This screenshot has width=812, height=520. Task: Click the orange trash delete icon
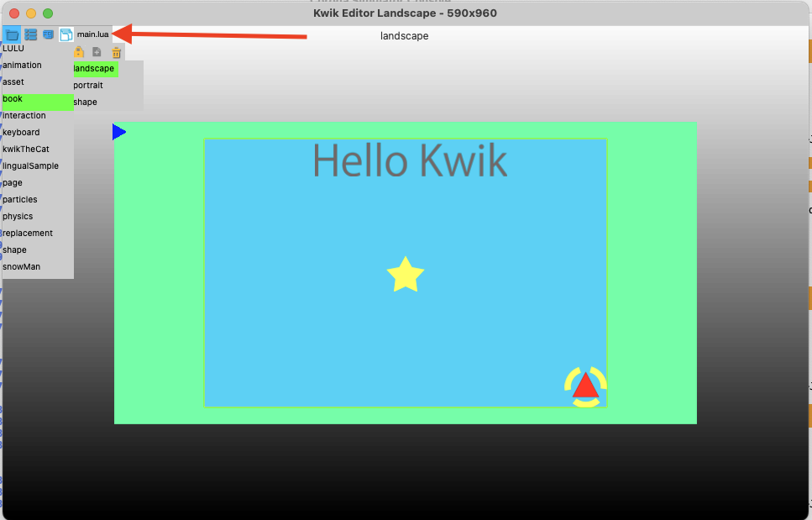tap(116, 52)
